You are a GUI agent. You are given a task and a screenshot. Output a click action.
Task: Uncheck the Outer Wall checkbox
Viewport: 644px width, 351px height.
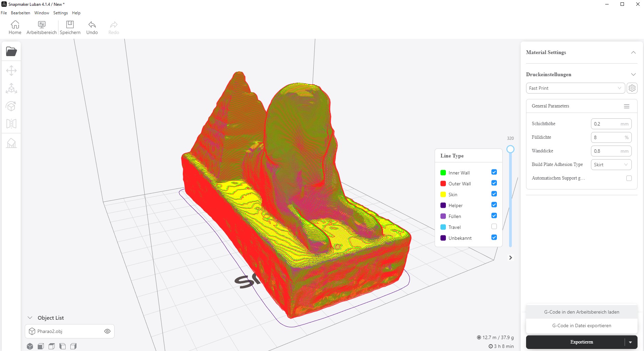click(494, 183)
